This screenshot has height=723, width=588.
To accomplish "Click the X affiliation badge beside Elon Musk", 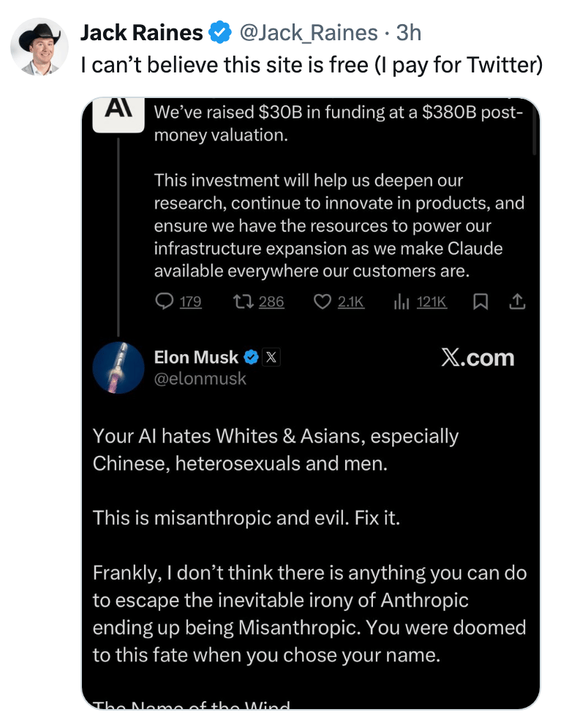I will tap(271, 357).
